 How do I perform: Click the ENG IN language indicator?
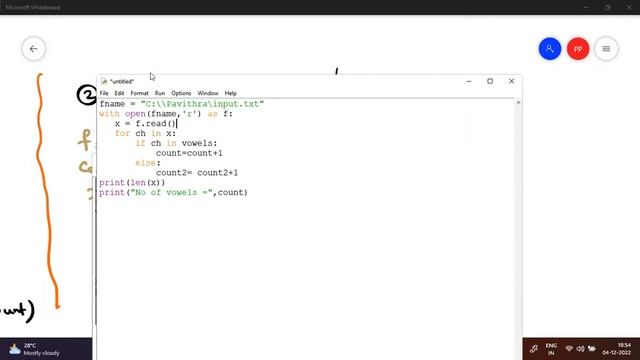pos(551,349)
